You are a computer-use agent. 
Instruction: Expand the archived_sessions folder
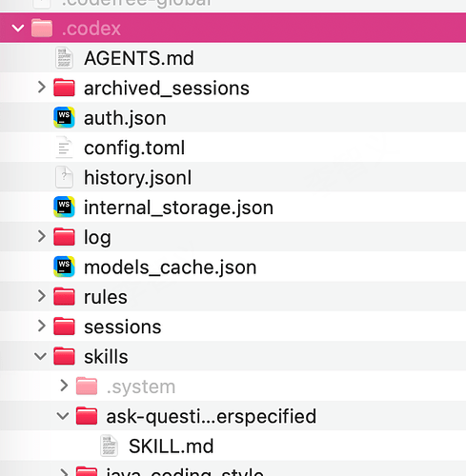point(41,87)
